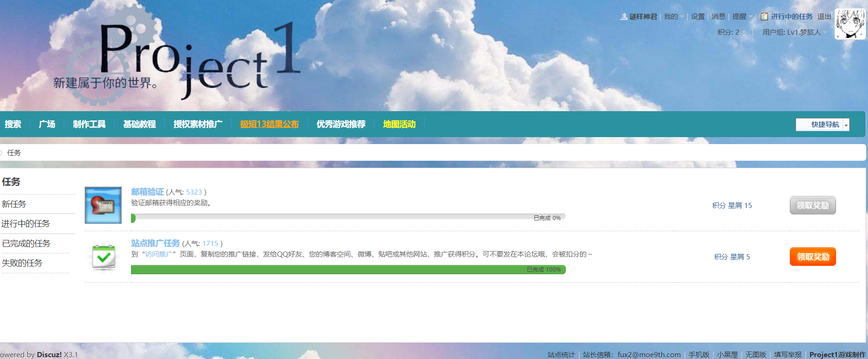Open 设置 in the top user bar
This screenshot has width=868, height=359.
click(x=698, y=17)
